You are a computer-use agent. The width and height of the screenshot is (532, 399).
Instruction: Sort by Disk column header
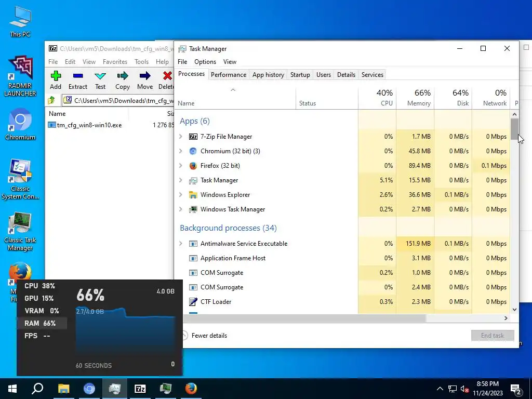[x=453, y=98]
